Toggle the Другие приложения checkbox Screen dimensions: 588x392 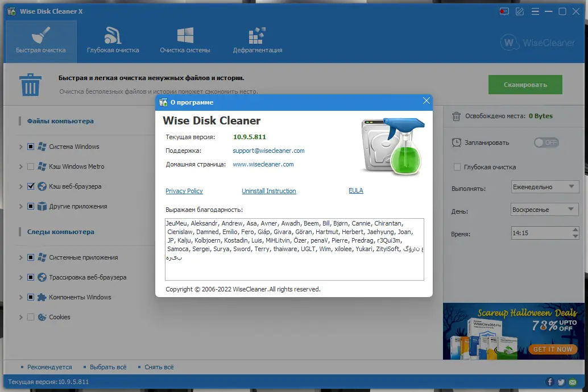tap(31, 206)
